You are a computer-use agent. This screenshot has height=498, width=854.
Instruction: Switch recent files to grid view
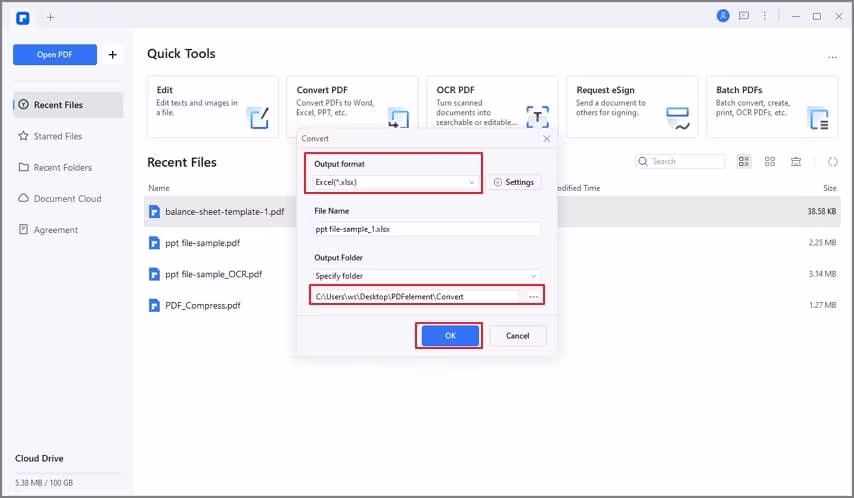coord(770,161)
